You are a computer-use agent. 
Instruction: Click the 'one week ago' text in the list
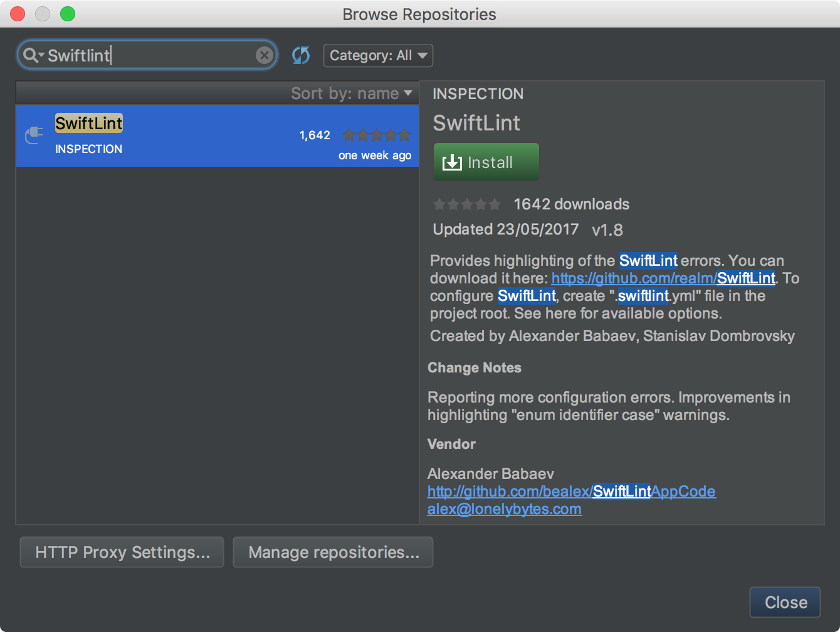pyautogui.click(x=375, y=155)
